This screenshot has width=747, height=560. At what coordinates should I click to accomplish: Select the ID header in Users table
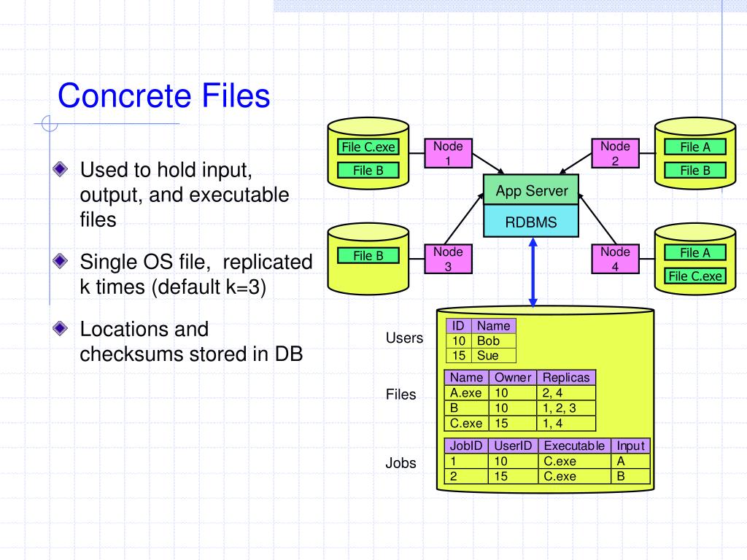click(x=459, y=326)
